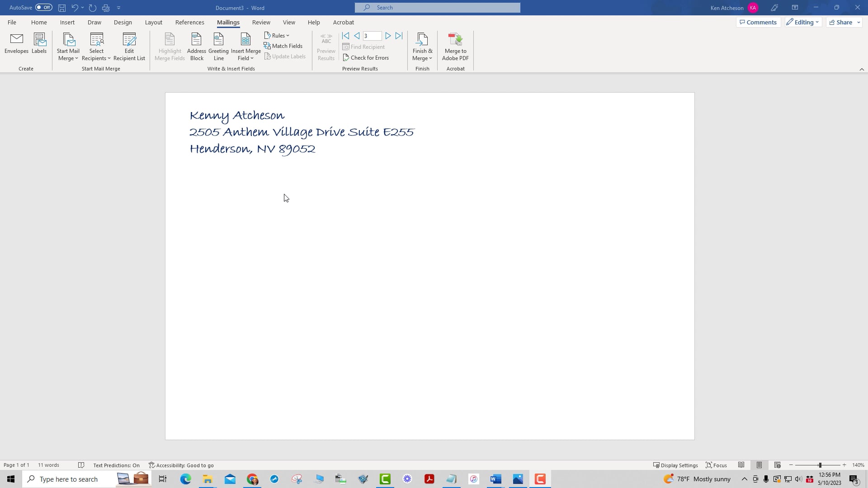Click Merge to Adobe PDF
Viewport: 868px width, 488px height.
(455, 47)
